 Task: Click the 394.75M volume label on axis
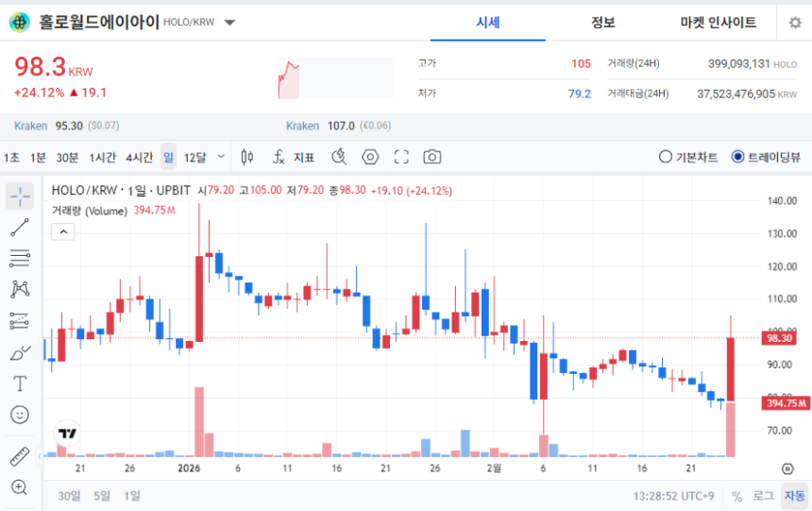(x=786, y=403)
